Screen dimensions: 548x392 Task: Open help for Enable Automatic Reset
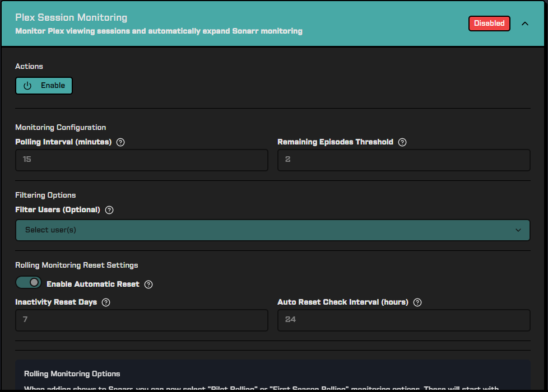pyautogui.click(x=148, y=284)
